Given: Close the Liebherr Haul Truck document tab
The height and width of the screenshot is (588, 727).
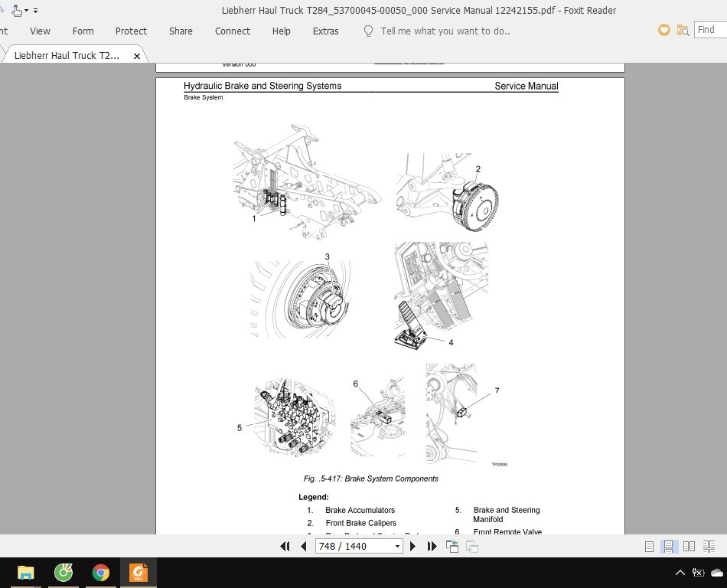Looking at the screenshot, I should click(138, 55).
